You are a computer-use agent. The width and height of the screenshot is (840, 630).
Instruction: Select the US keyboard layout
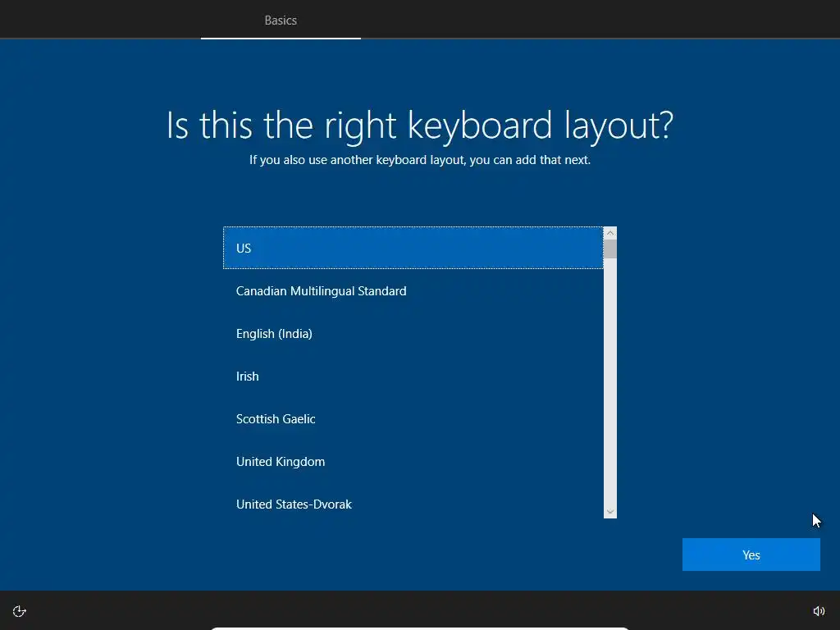coord(413,248)
